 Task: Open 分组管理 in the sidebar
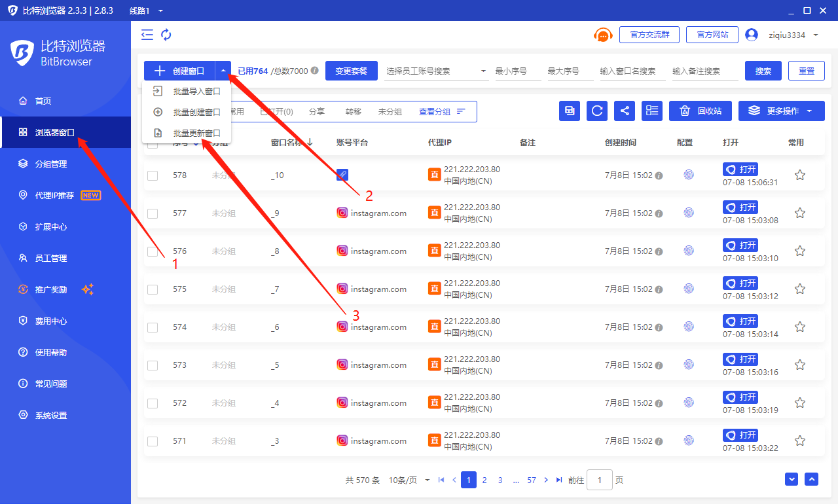click(x=51, y=164)
